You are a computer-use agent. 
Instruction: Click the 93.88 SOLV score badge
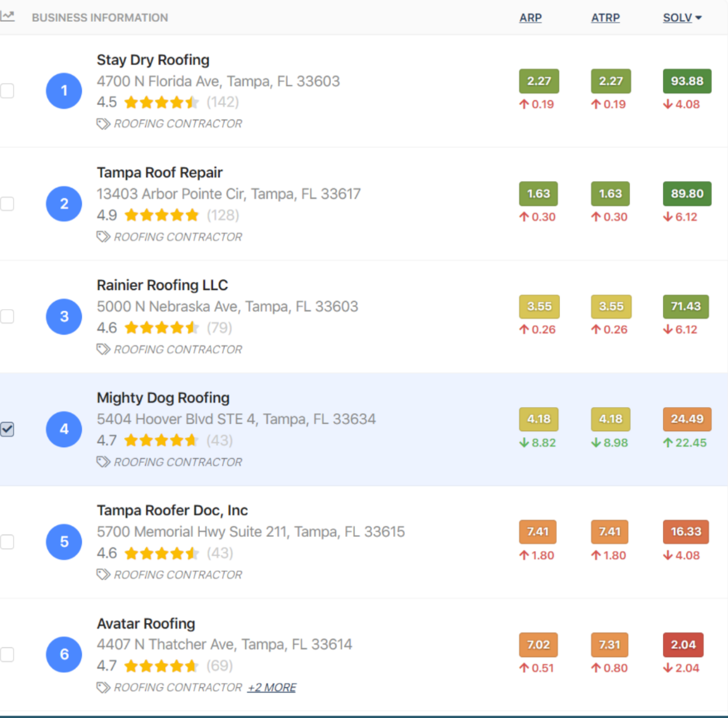point(687,81)
